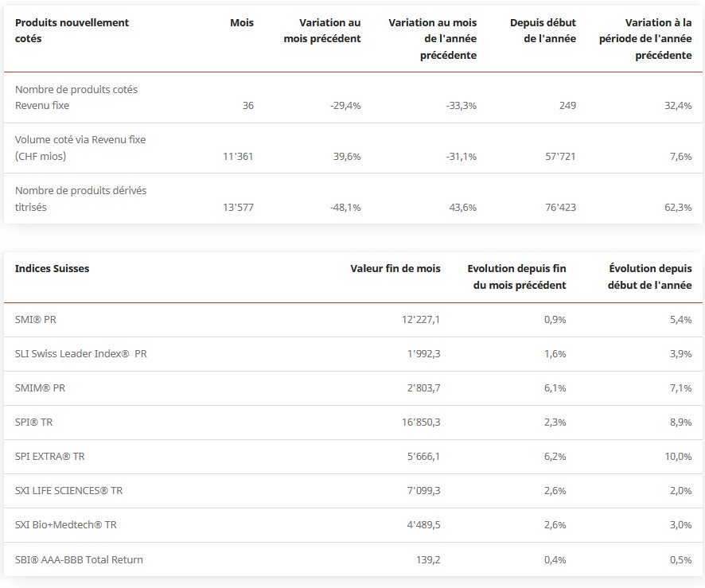Viewport: 705px width, 588px height.
Task: Select the 76'423 year-to-date value
Action: pos(559,208)
